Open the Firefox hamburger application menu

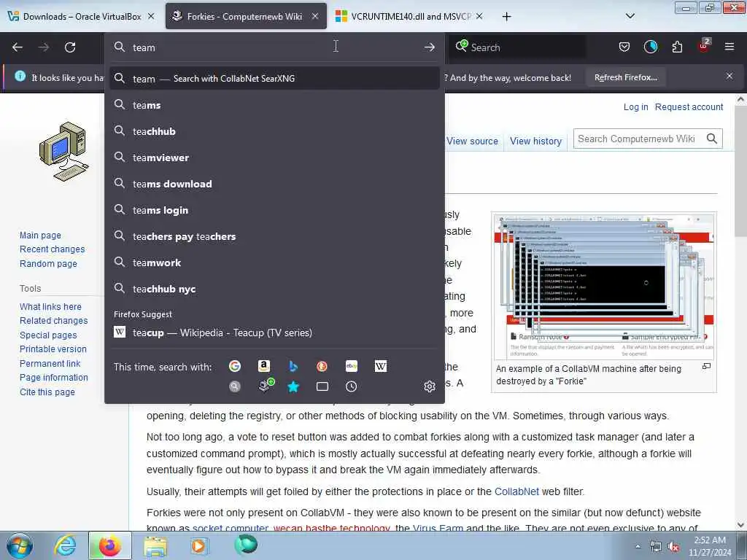point(729,47)
